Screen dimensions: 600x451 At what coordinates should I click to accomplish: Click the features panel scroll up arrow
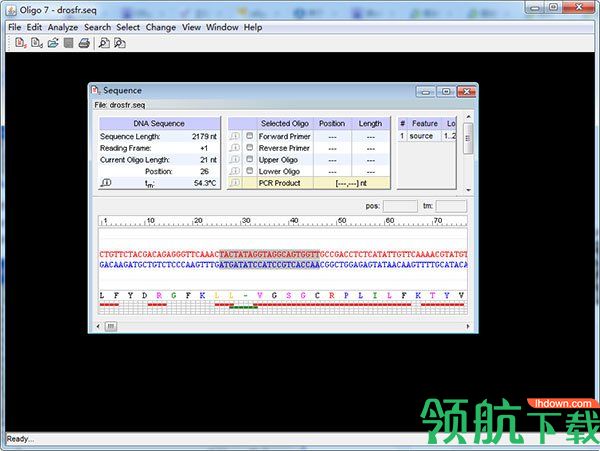(x=468, y=117)
